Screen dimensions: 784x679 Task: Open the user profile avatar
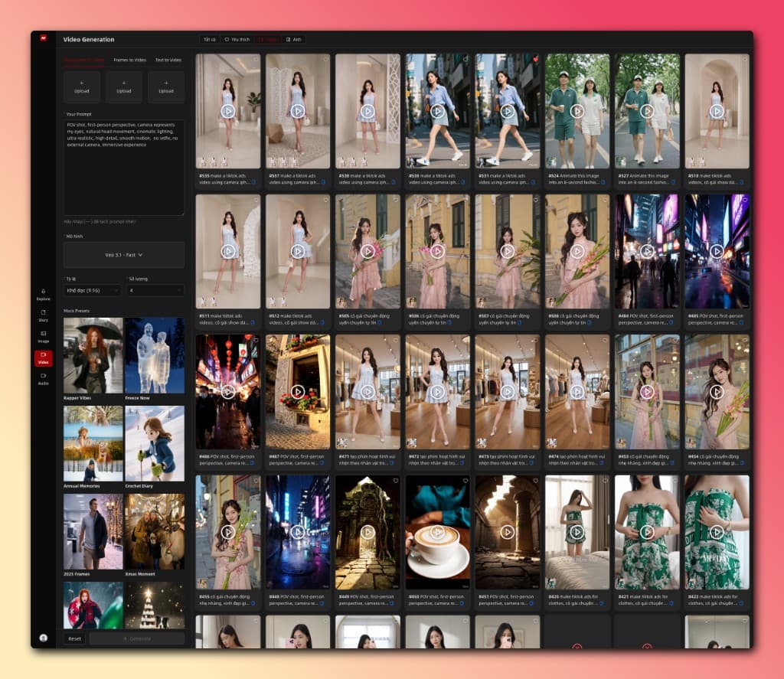(x=44, y=638)
